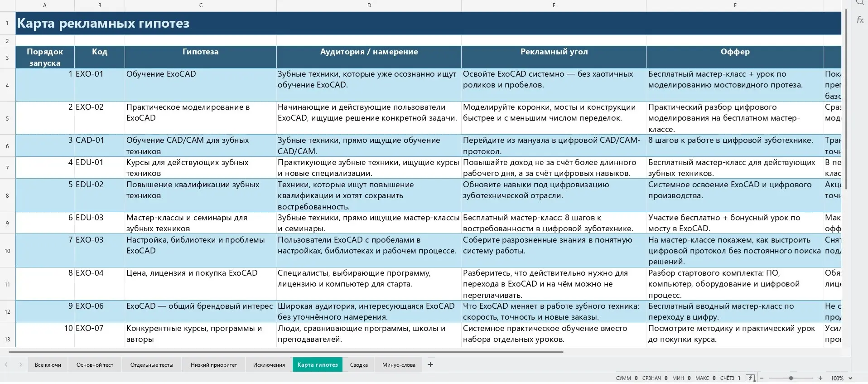Click the horizontal scrollbar thumb
Viewport: 868px width, 384px height.
click(286, 352)
